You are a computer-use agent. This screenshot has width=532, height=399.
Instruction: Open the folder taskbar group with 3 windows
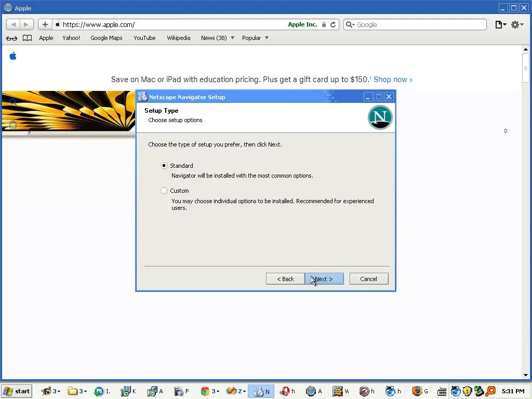[77, 391]
